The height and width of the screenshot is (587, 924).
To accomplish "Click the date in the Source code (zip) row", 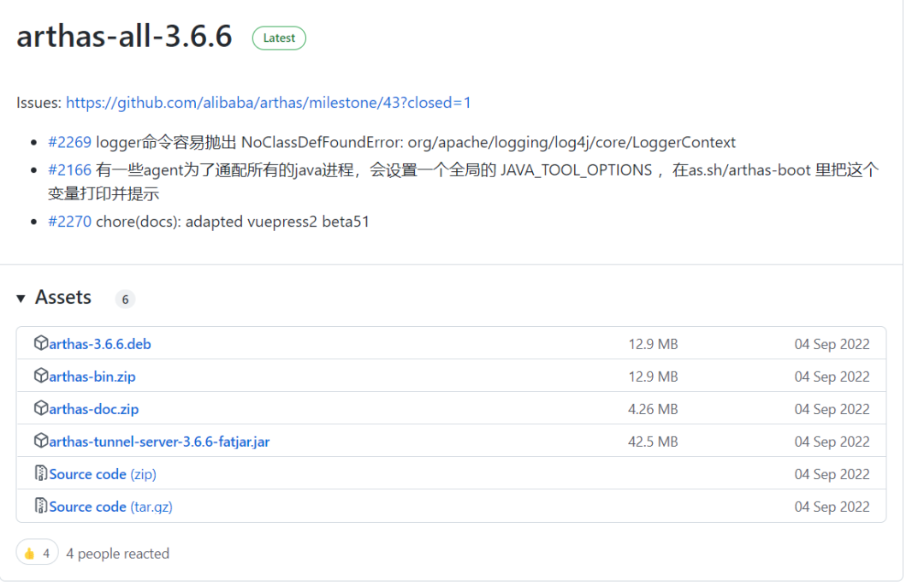I will click(x=832, y=474).
